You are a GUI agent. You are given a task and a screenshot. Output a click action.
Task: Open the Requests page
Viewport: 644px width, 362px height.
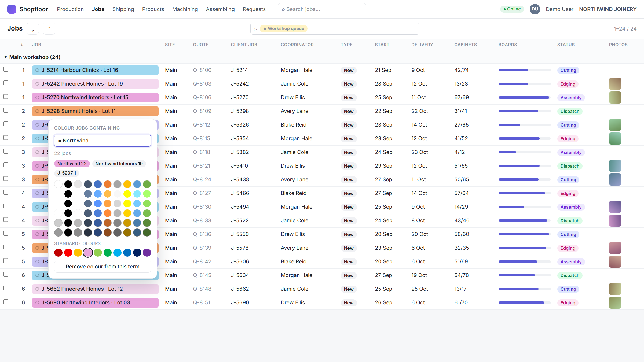[254, 9]
